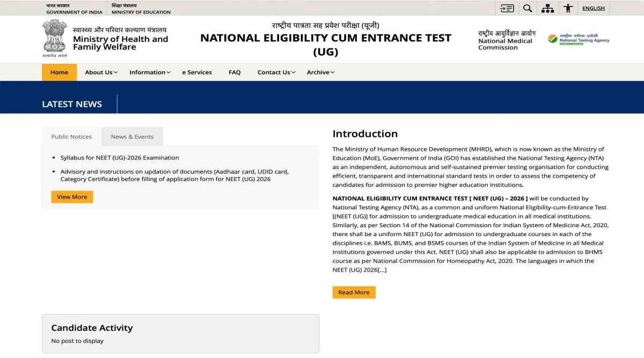Click the National Testing Agency logo

[x=579, y=39]
